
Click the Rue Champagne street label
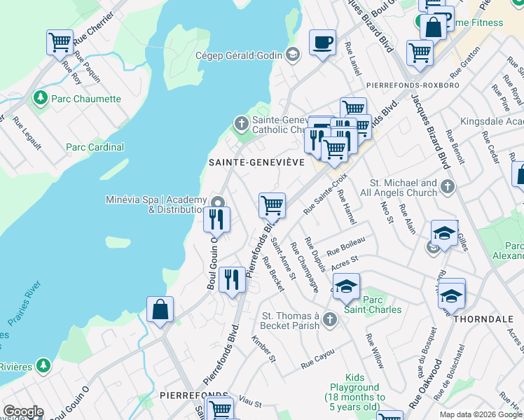(305, 267)
